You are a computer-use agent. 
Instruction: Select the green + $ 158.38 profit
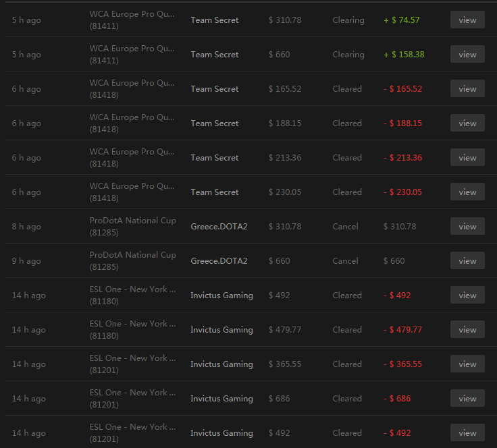pos(404,55)
